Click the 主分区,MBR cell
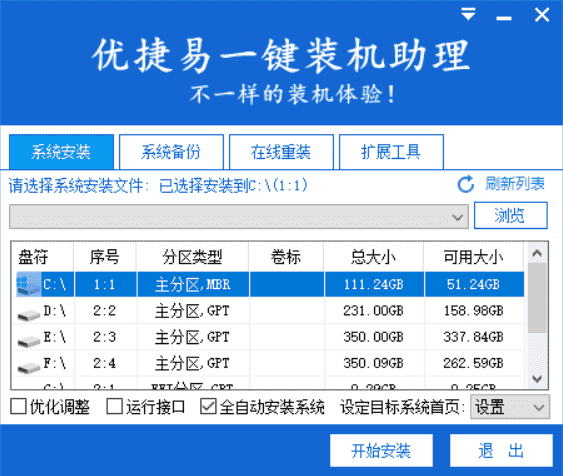 pyautogui.click(x=192, y=284)
